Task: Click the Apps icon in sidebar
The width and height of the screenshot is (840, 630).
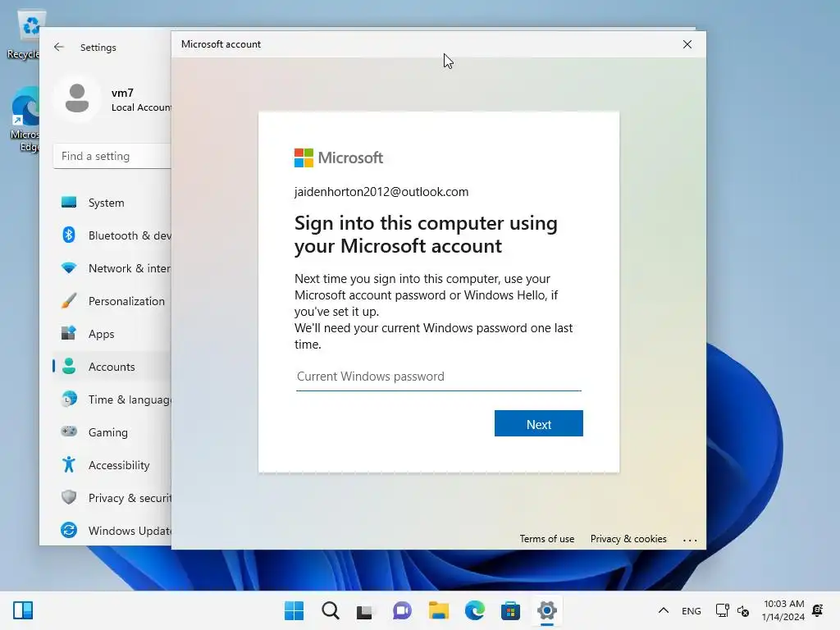Action: pyautogui.click(x=69, y=333)
